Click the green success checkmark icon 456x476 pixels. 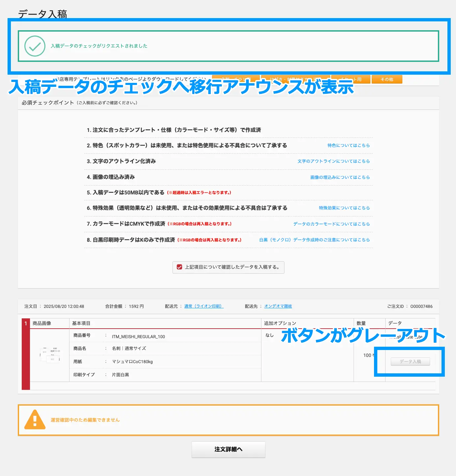[x=34, y=46]
